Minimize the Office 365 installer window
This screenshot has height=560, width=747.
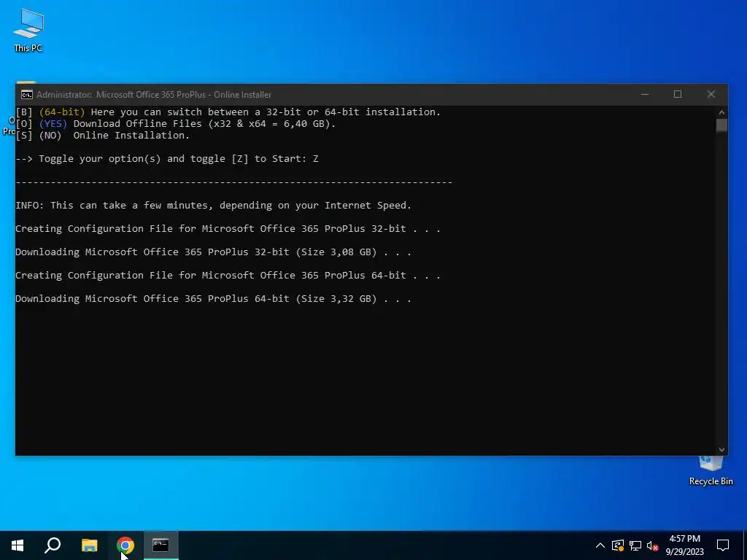tap(645, 94)
